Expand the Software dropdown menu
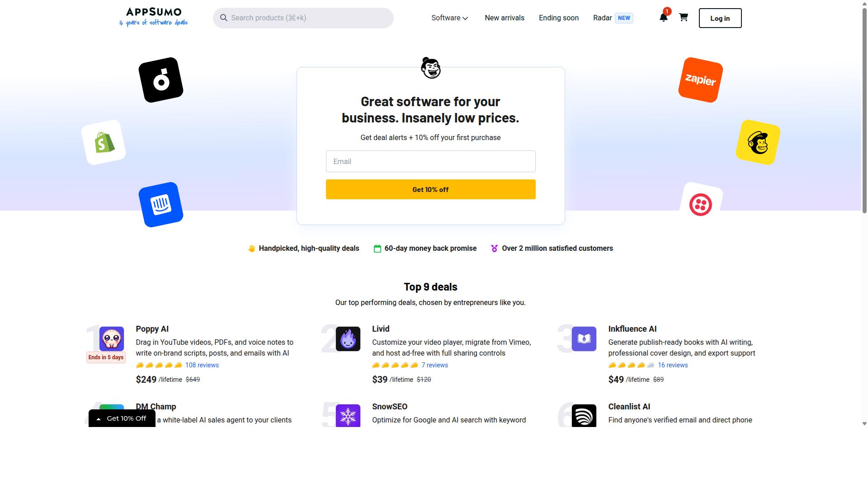 click(450, 18)
